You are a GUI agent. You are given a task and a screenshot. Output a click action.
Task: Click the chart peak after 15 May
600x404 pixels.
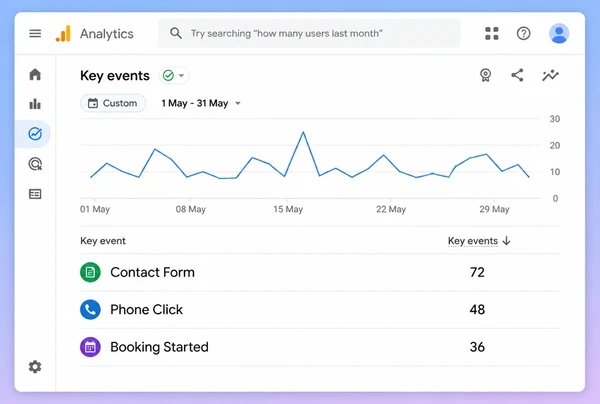pos(303,132)
